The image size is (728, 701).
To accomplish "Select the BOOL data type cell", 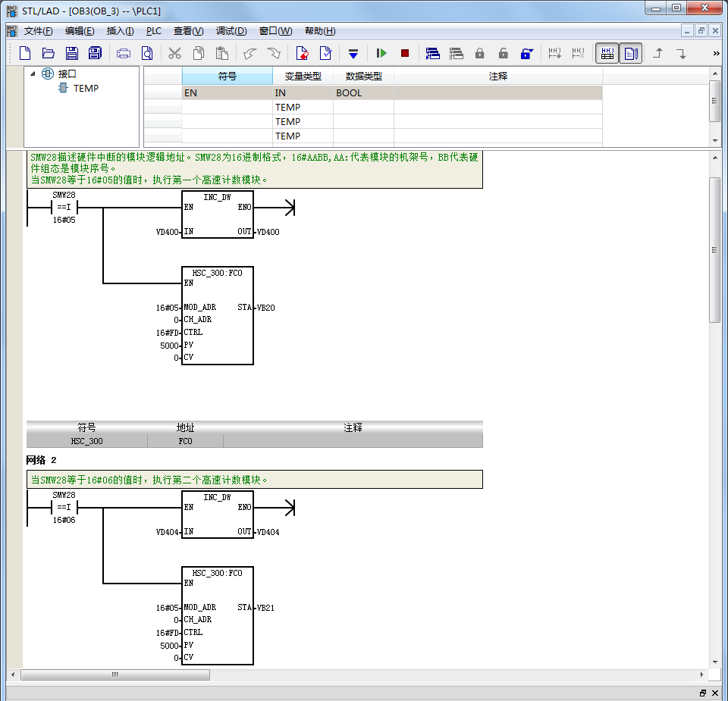I will [x=363, y=92].
